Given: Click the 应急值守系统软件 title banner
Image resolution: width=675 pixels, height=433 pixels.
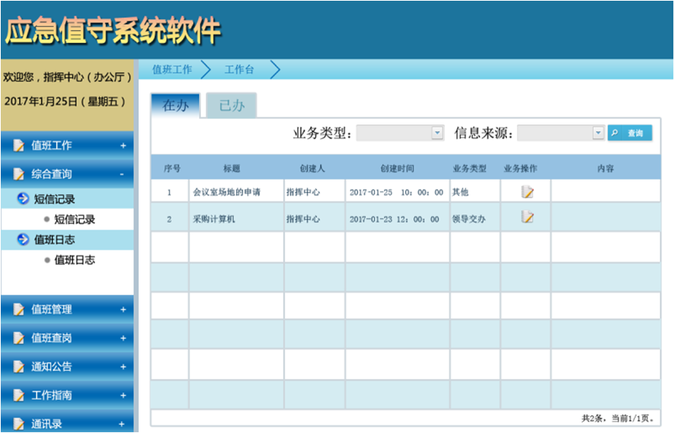Looking at the screenshot, I should (x=113, y=31).
